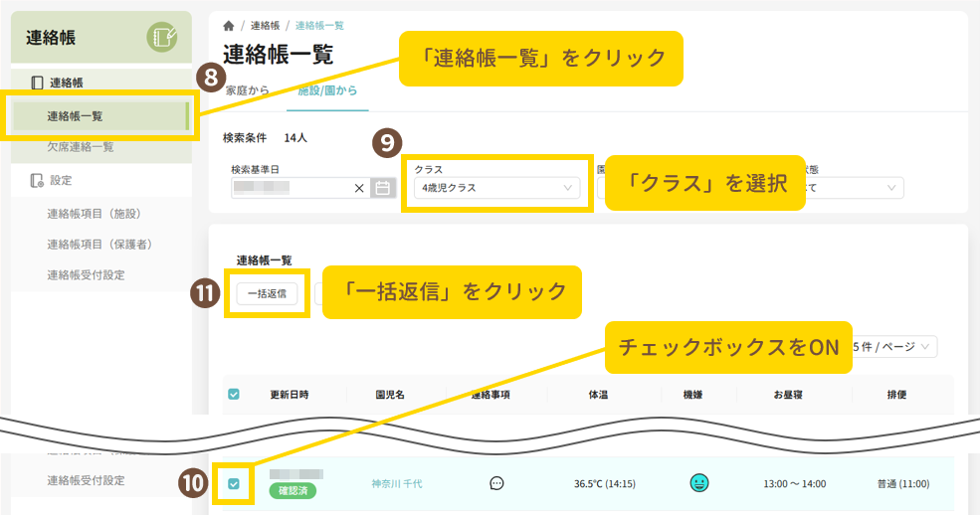Click the 検索基準日 date input field
The height and width of the screenshot is (515, 980).
click(289, 187)
